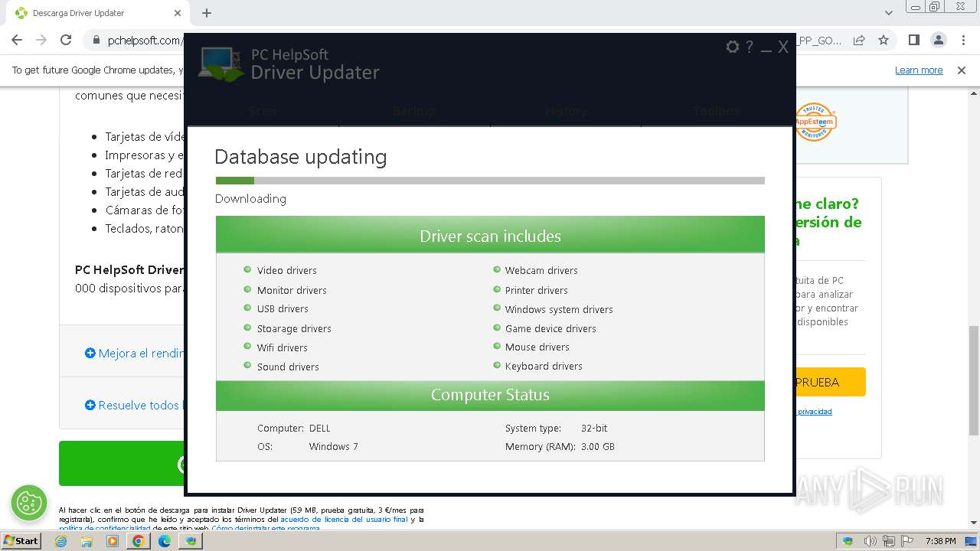Open a new Chrome tab
Viewport: 980px width, 551px height.
click(207, 13)
